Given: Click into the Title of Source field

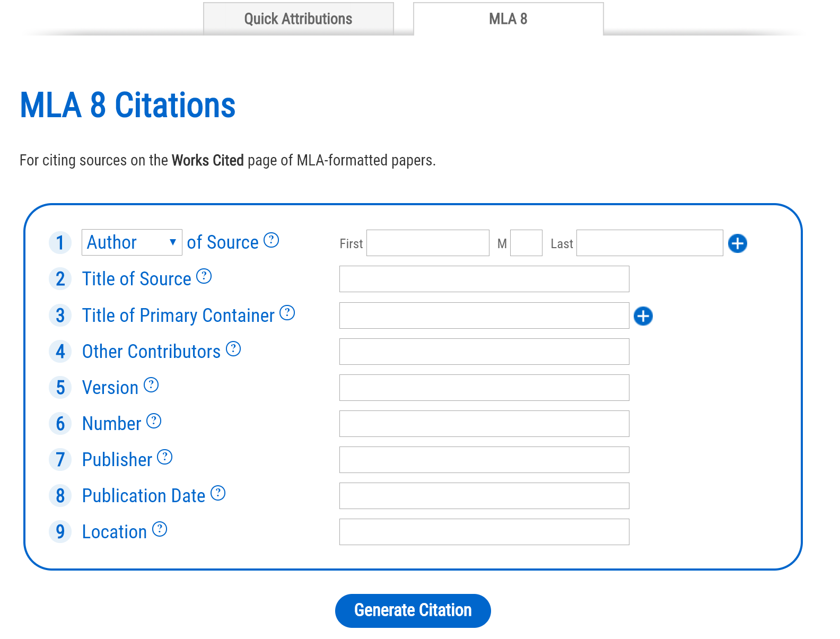Looking at the screenshot, I should tap(484, 278).
